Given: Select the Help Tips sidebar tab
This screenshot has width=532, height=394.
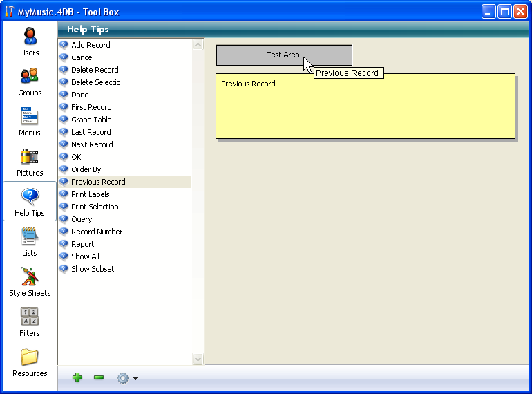Looking at the screenshot, I should [30, 201].
